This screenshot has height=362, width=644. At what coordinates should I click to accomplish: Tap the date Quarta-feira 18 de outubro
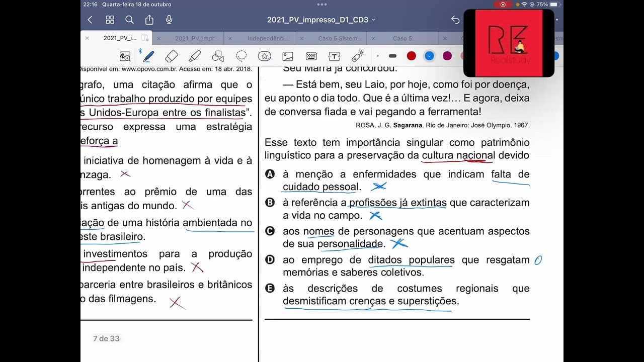(x=137, y=5)
